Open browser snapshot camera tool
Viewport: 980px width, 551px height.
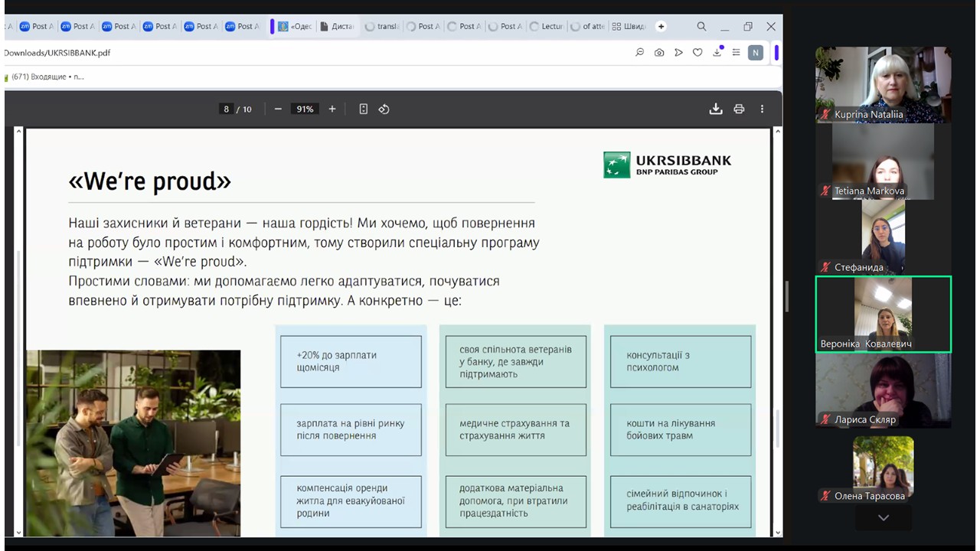point(659,53)
